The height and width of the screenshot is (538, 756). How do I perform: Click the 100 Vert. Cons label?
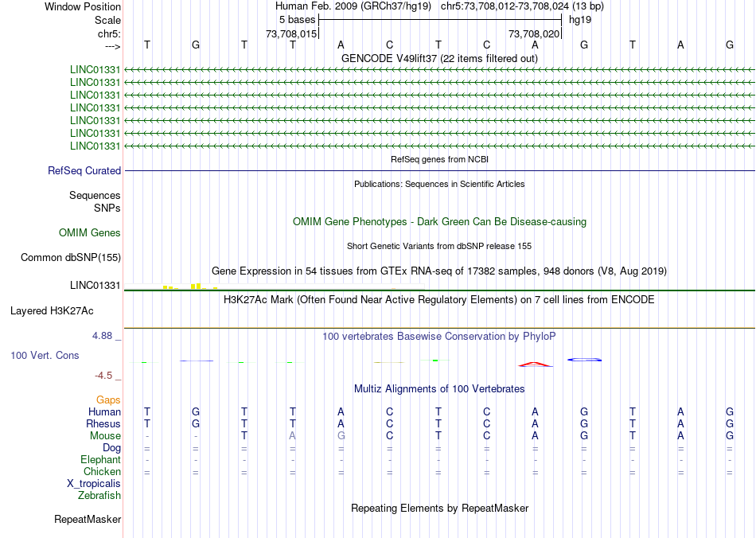pos(45,355)
